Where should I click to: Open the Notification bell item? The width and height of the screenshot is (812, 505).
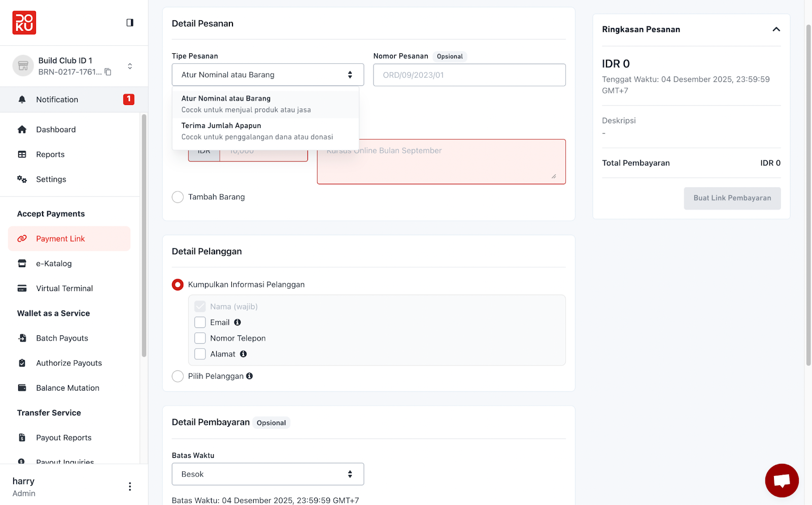74,99
